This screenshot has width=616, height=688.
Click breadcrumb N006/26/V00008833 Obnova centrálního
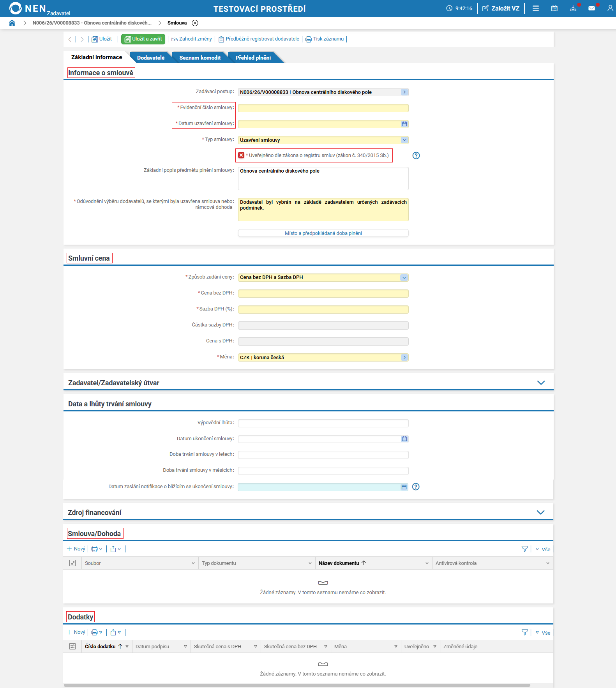point(92,23)
